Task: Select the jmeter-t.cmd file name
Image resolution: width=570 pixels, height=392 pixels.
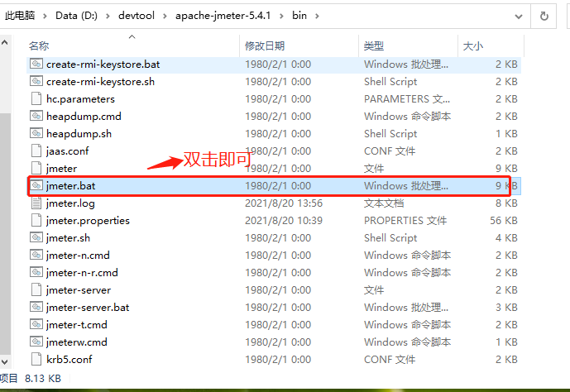Action: 76,325
